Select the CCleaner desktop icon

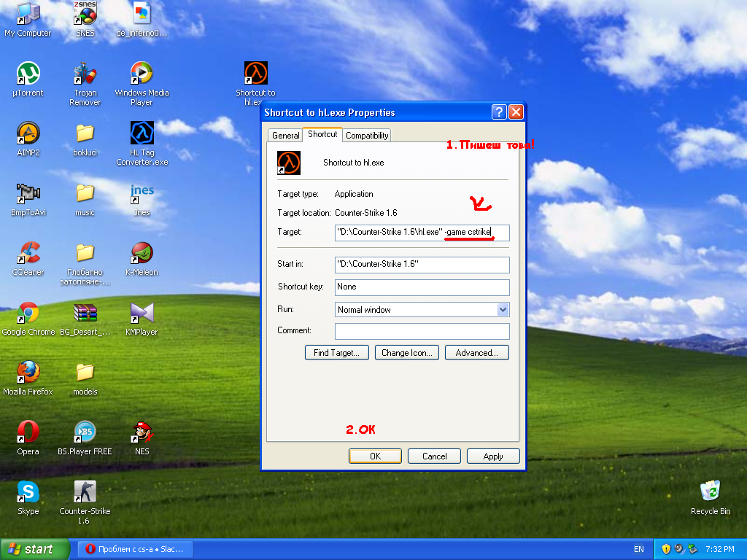coord(28,258)
